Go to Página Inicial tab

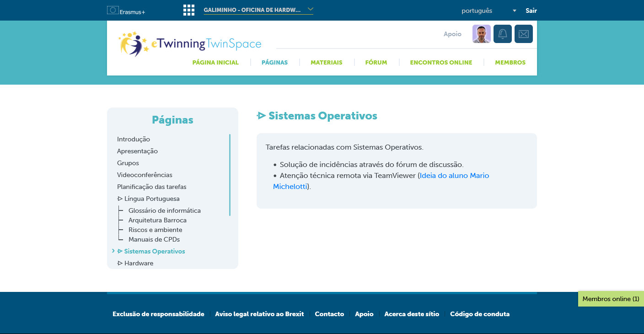(215, 63)
